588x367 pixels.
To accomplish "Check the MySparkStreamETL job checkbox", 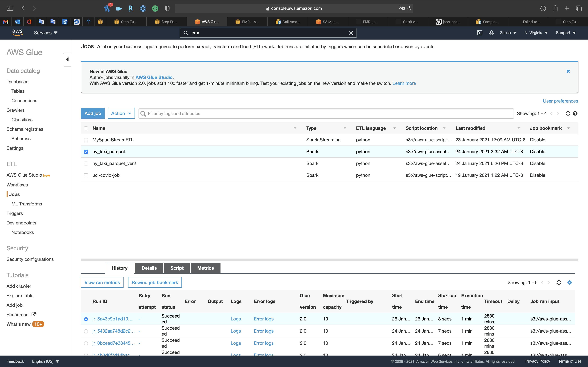I will tap(86, 140).
